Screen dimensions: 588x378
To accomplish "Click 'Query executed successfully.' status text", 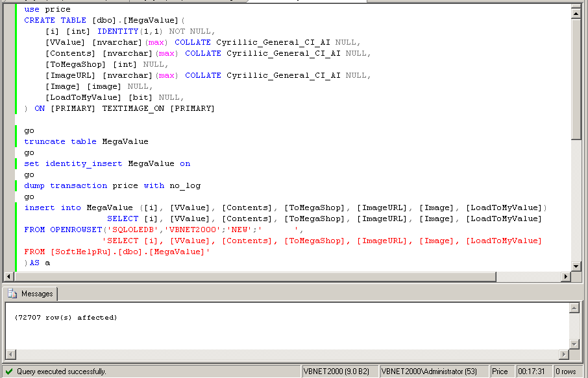I will 62,372.
